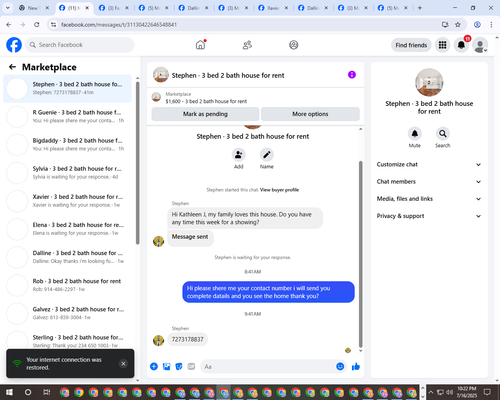Click listing thumbnail in right panel
This screenshot has width=500, height=400.
[429, 82]
